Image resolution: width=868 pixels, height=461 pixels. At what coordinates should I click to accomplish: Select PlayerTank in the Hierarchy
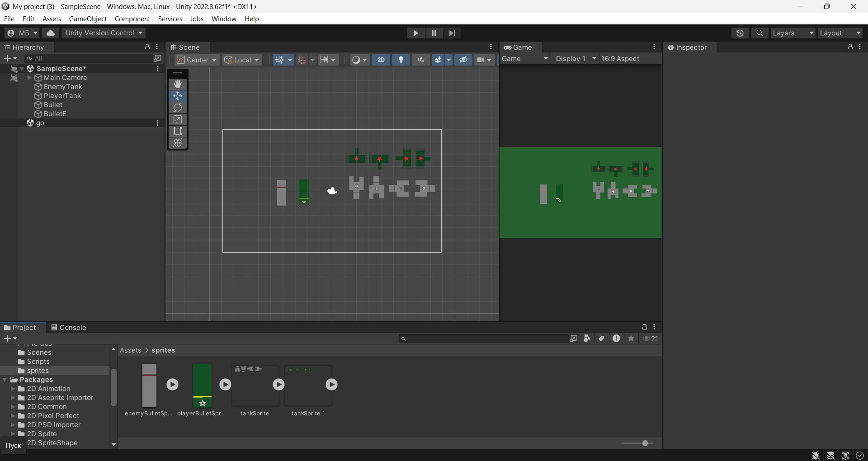[62, 96]
